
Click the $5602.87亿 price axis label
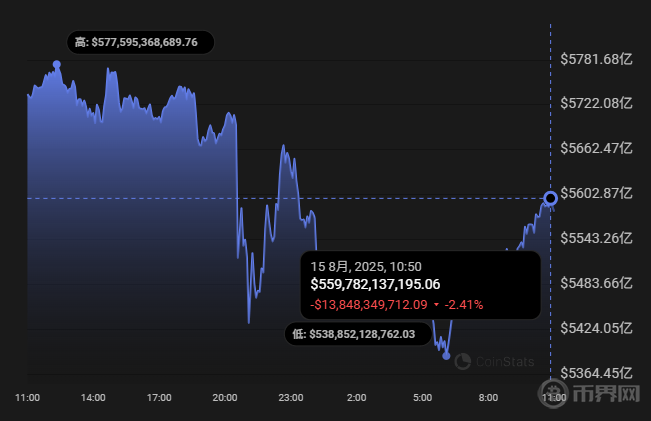[x=598, y=193]
